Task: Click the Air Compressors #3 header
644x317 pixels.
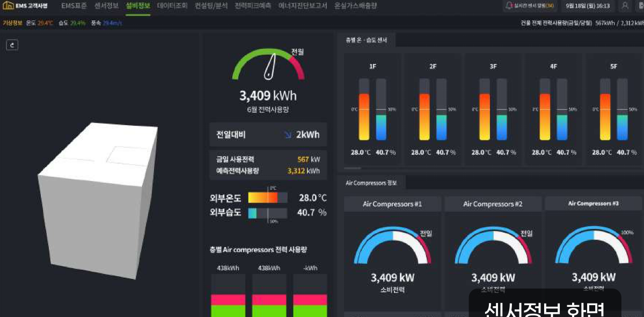Action: (x=594, y=204)
